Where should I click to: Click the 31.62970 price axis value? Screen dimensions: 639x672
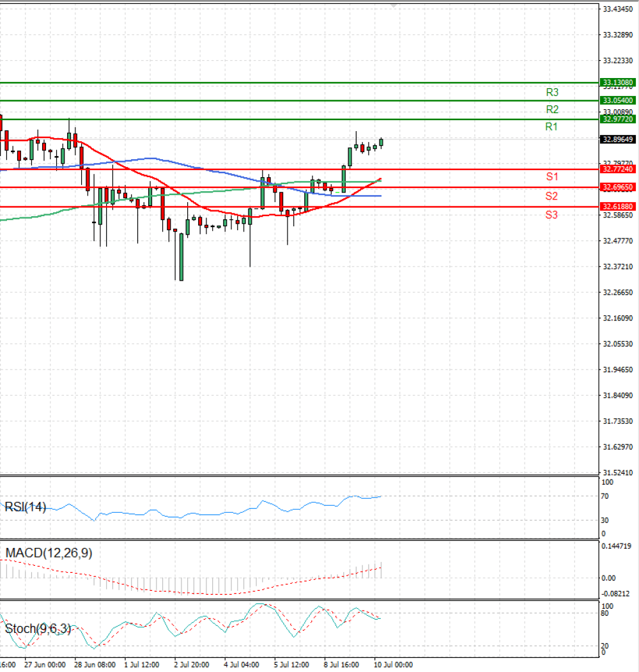coord(617,446)
